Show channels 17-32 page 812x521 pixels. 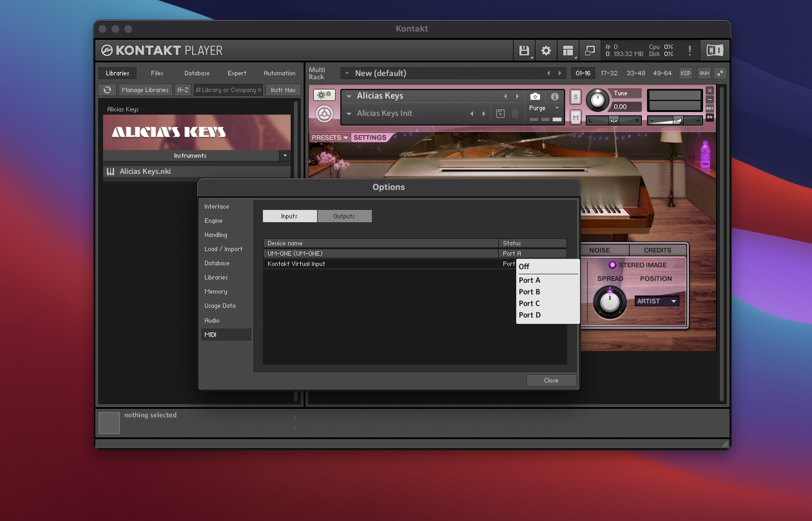tap(609, 73)
